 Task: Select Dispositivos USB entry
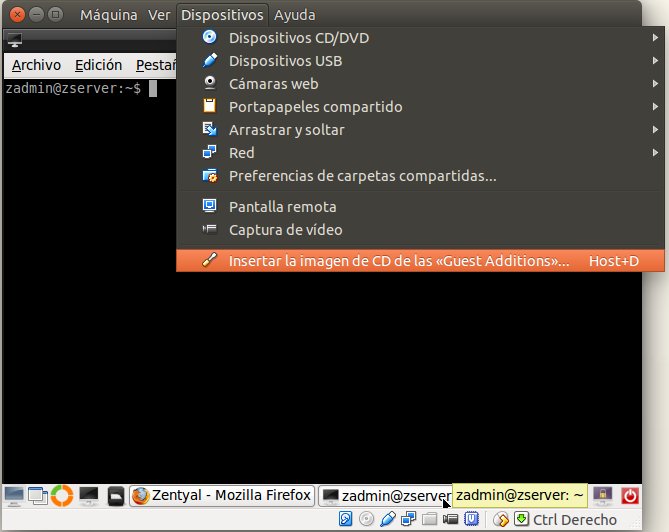pyautogui.click(x=420, y=61)
